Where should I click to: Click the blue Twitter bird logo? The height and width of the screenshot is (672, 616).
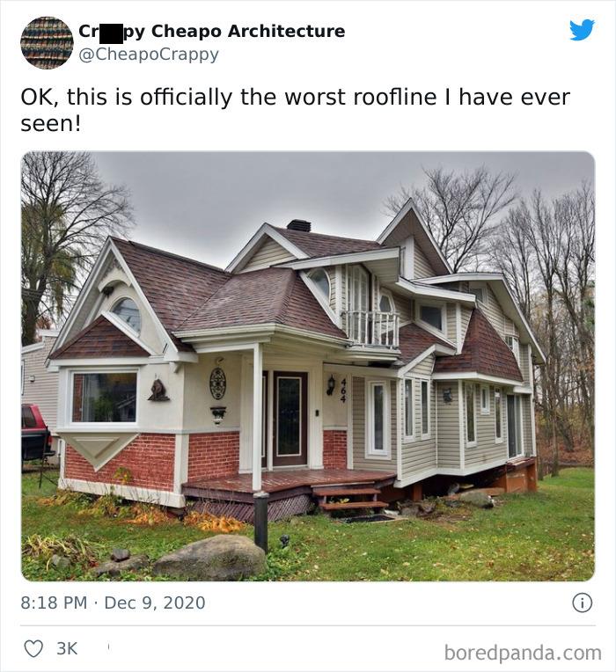coord(582,30)
